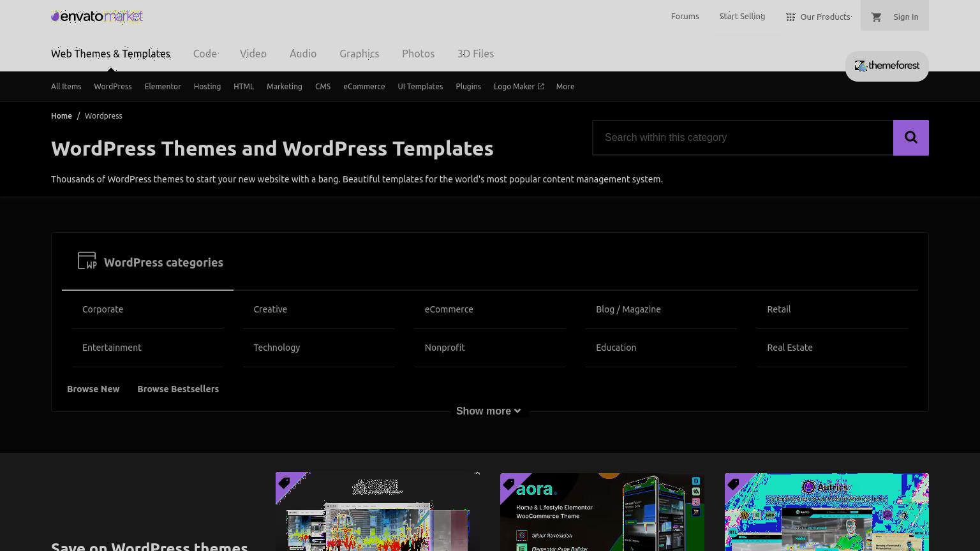Image resolution: width=980 pixels, height=551 pixels.
Task: Open All Items in subnav
Action: coord(66,87)
